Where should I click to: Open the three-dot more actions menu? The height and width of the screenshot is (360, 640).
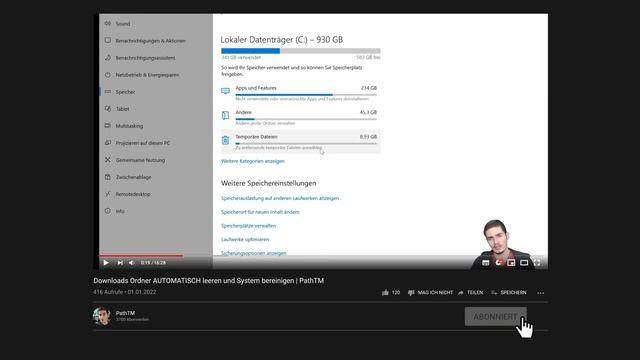[541, 293]
